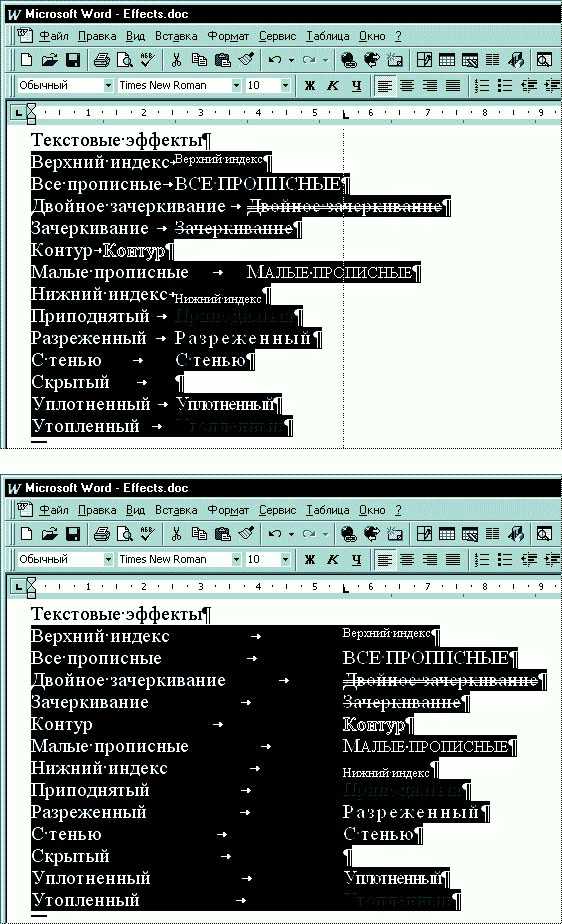This screenshot has height=924, width=562.
Task: Click Paste clipboard icon in upper Word window
Action: coord(222,60)
